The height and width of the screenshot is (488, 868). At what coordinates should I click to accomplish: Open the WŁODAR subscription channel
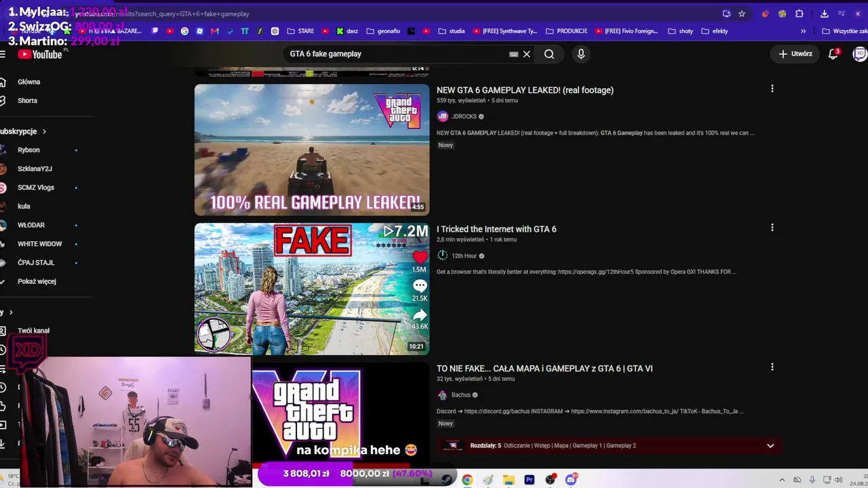pos(31,225)
